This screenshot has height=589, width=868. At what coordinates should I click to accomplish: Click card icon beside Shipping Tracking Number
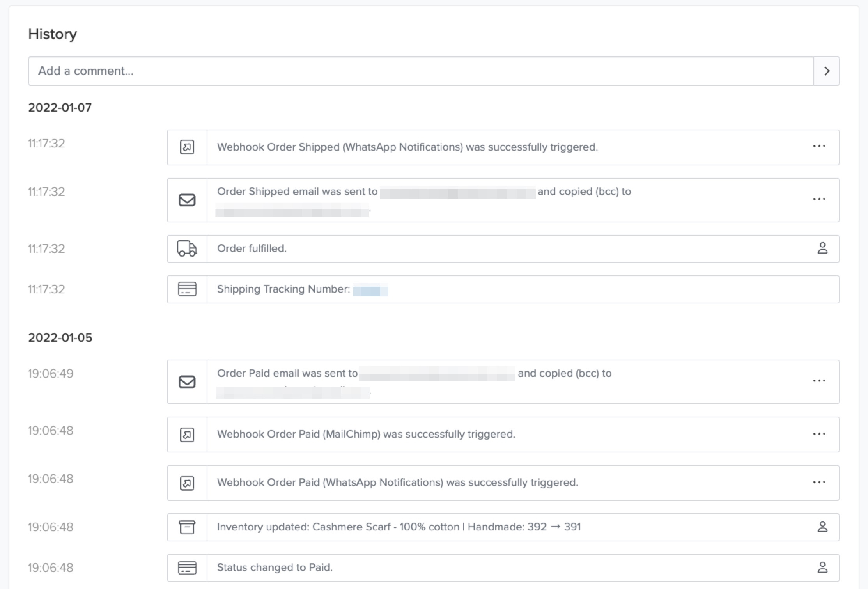coord(187,289)
